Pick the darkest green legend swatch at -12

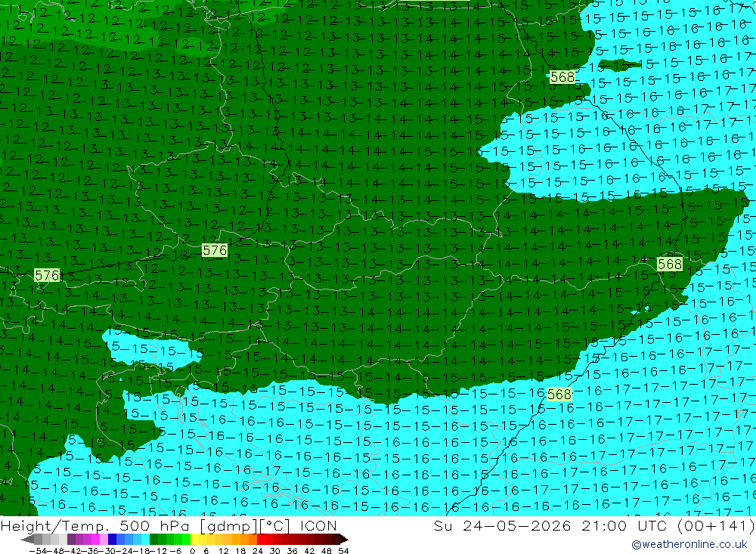coord(153,539)
